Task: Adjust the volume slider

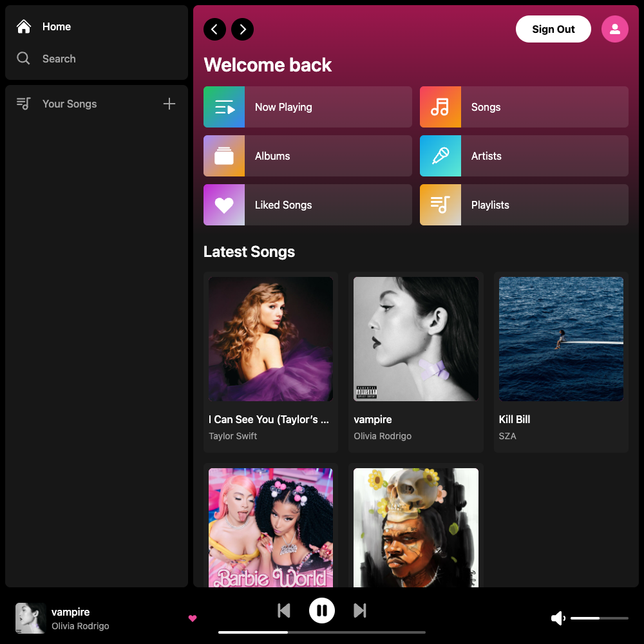Action: click(x=599, y=618)
